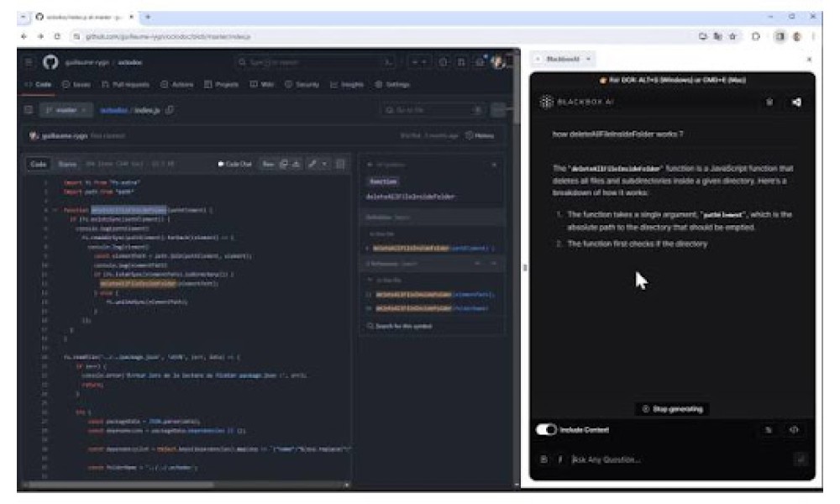The width and height of the screenshot is (840, 504).
Task: Delete the Blackbox AI conversation with trash icon
Action: 769,102
